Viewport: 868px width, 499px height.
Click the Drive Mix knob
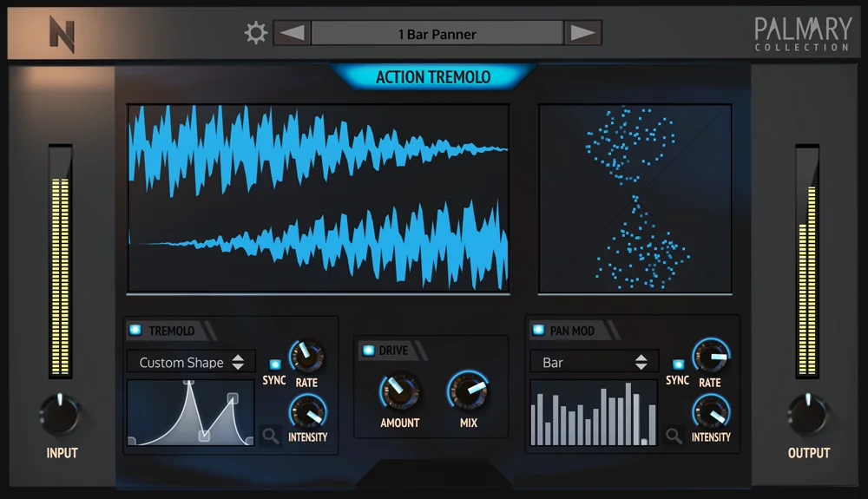click(x=469, y=391)
